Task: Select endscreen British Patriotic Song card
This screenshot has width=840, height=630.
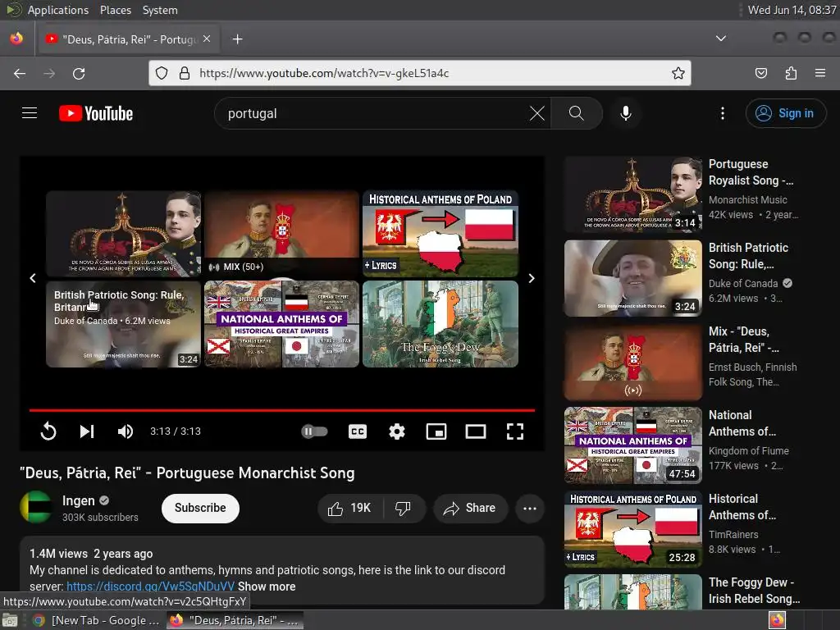Action: pyautogui.click(x=123, y=324)
